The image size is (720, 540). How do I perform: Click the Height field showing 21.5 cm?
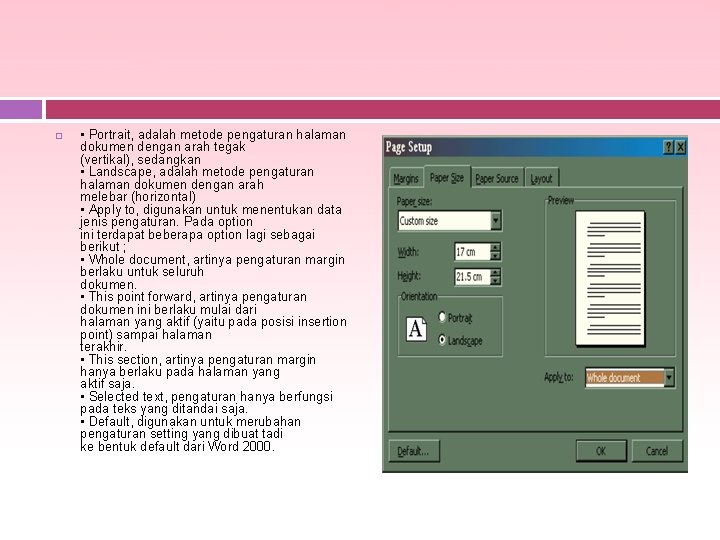tap(472, 277)
